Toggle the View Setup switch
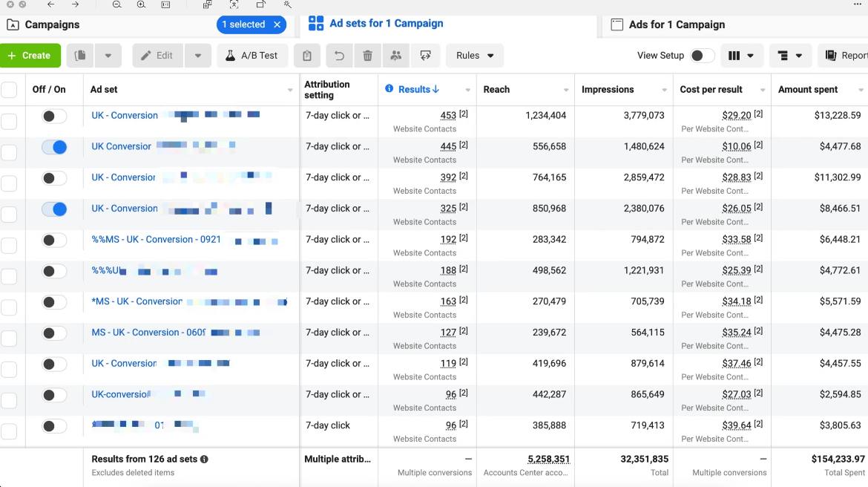 [x=702, y=56]
